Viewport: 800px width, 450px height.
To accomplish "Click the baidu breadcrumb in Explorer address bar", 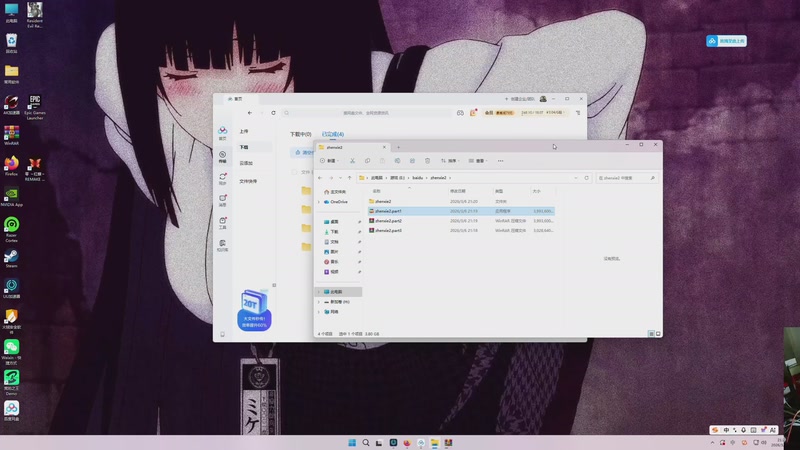I will pyautogui.click(x=417, y=178).
